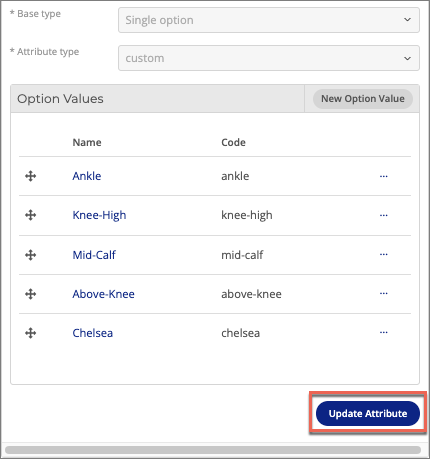This screenshot has height=459, width=430.
Task: Open the ellipsis actions menu for Chelsea
Action: point(384,332)
